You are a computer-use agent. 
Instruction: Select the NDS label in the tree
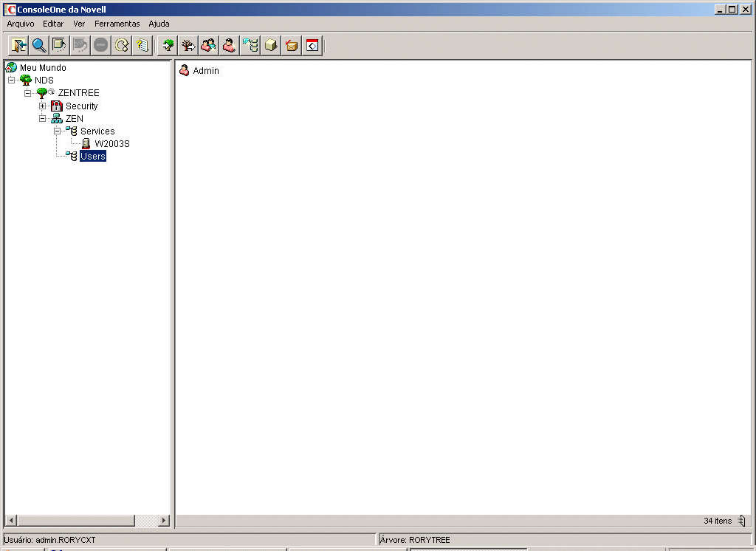point(44,80)
